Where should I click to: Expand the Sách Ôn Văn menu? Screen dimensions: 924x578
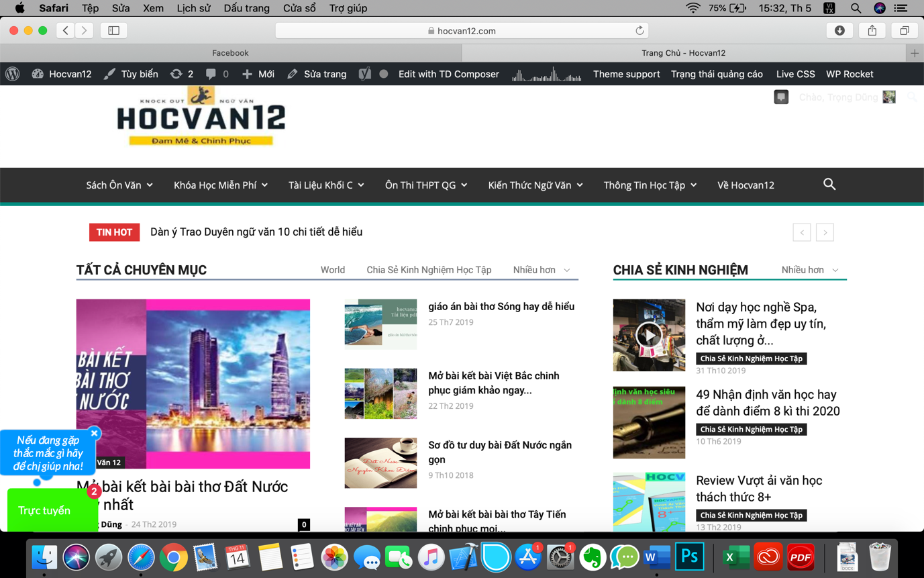click(x=119, y=185)
